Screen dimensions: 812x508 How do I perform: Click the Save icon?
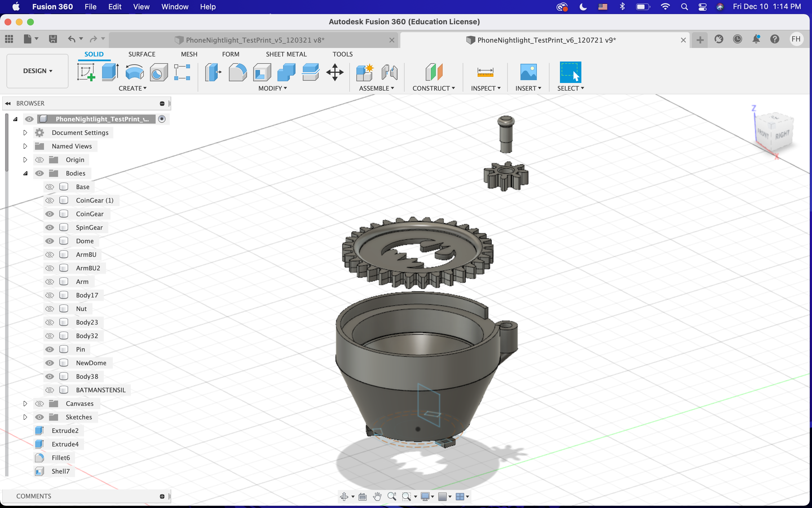(53, 39)
